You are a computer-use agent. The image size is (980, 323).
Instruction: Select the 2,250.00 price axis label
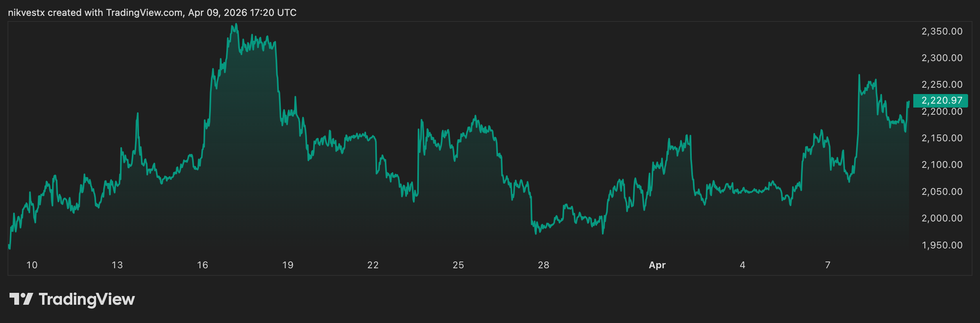point(942,85)
